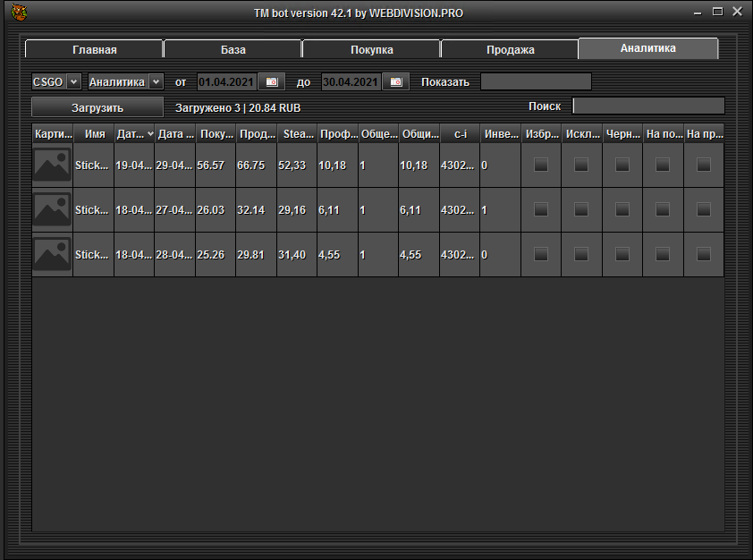This screenshot has width=753, height=560.
Task: Go to the Главная tab
Action: point(94,50)
